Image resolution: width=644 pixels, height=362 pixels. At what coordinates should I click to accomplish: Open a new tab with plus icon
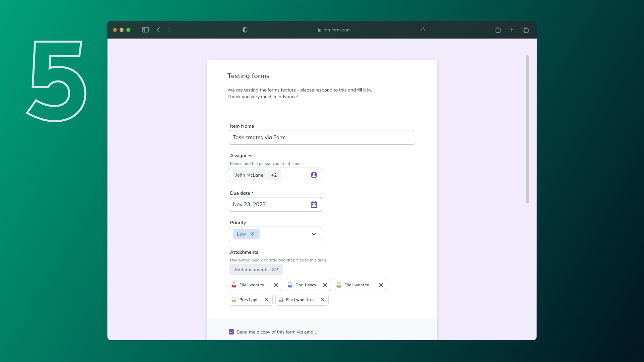[512, 30]
